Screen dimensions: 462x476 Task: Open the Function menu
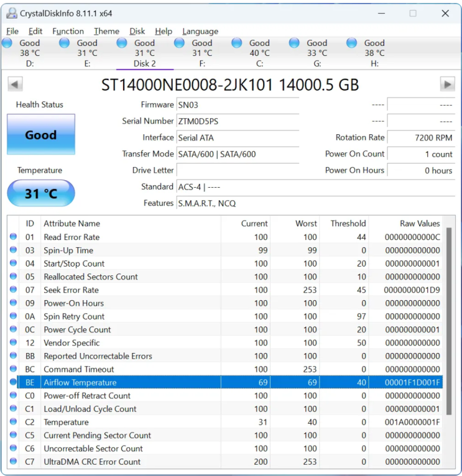point(68,31)
